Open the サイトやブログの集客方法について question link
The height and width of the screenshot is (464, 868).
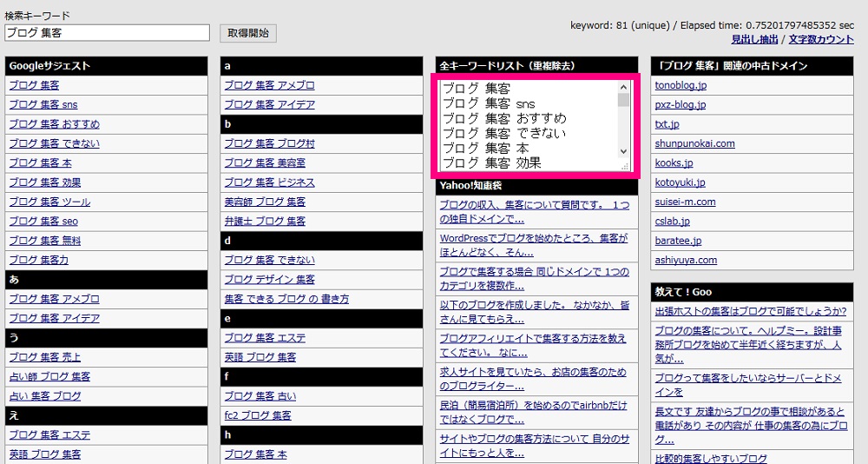click(534, 446)
